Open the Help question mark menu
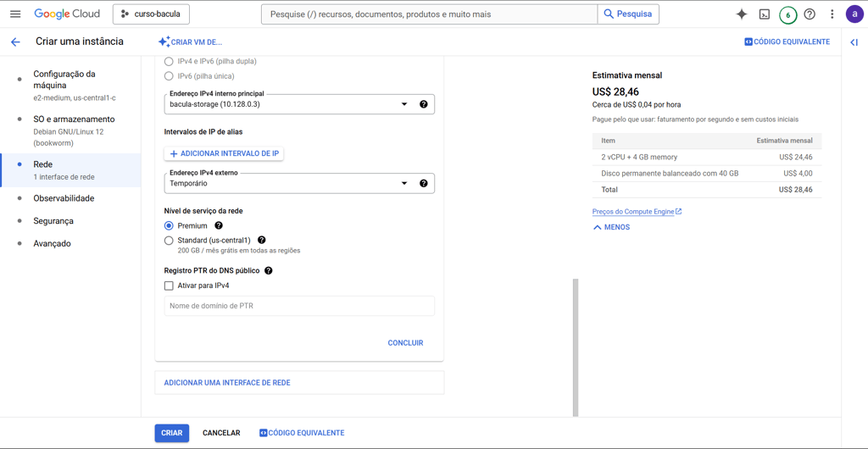This screenshot has height=449, width=868. click(810, 14)
